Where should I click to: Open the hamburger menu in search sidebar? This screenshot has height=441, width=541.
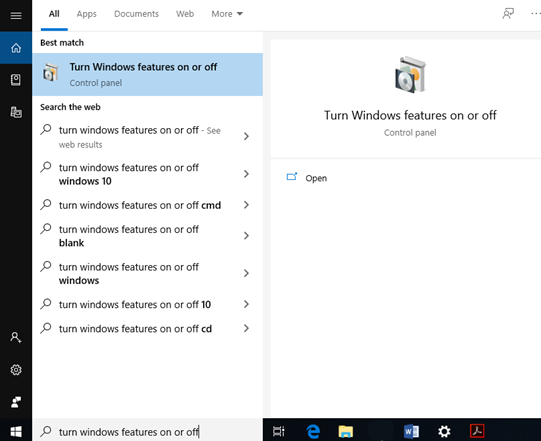(x=16, y=16)
